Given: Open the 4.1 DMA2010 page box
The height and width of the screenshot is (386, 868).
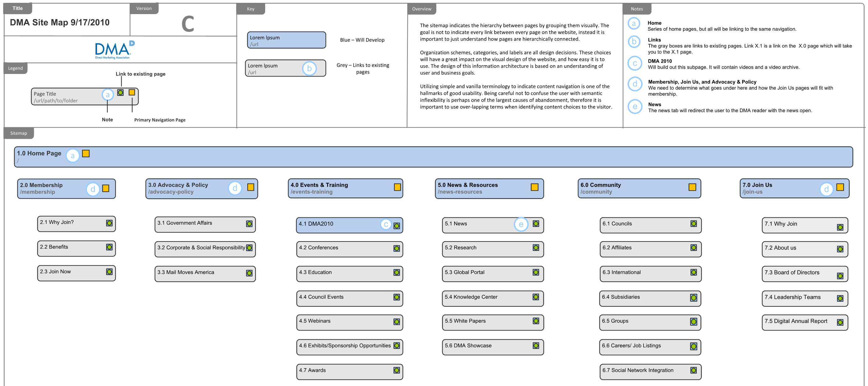Looking at the screenshot, I should point(349,225).
